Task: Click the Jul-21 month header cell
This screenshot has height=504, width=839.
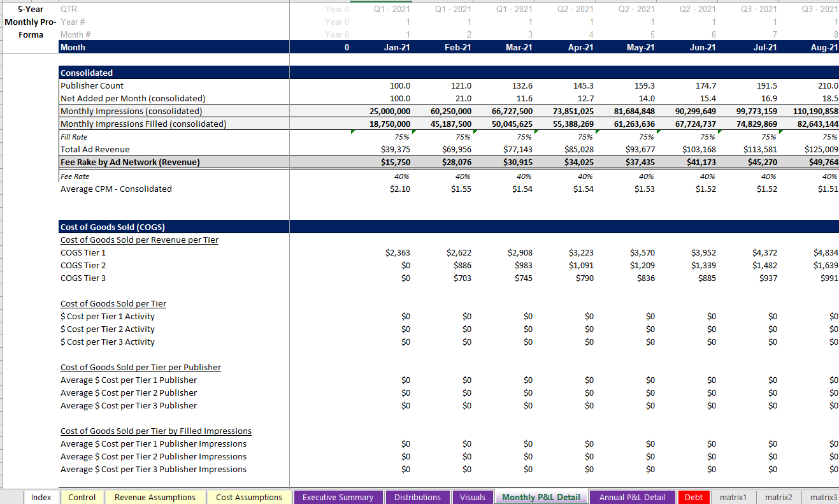Action: (x=748, y=47)
